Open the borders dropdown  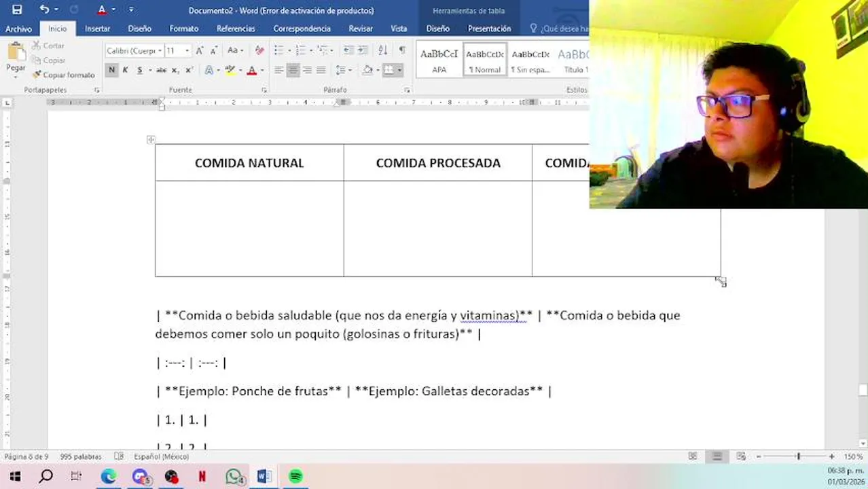pyautogui.click(x=399, y=70)
